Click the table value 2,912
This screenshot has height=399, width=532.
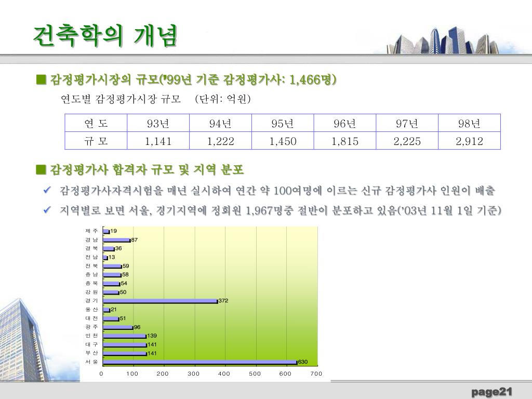pyautogui.click(x=470, y=141)
